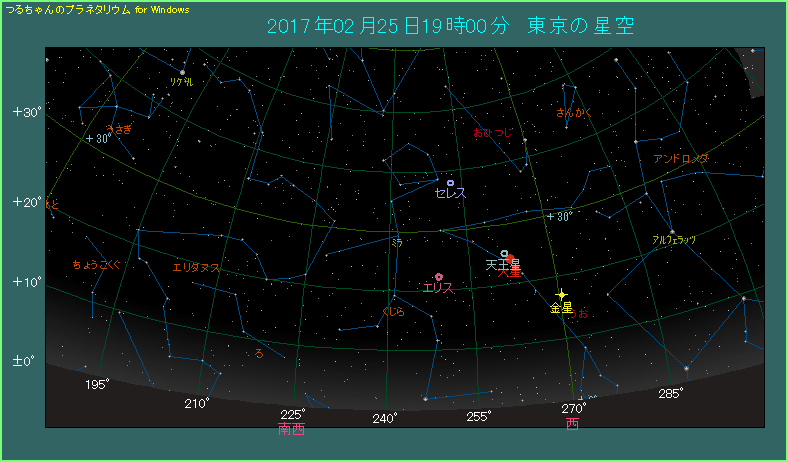Click the Alpheratz (アルフェラッツ) star point
Image resolution: width=788 pixels, height=462 pixels.
tap(672, 231)
